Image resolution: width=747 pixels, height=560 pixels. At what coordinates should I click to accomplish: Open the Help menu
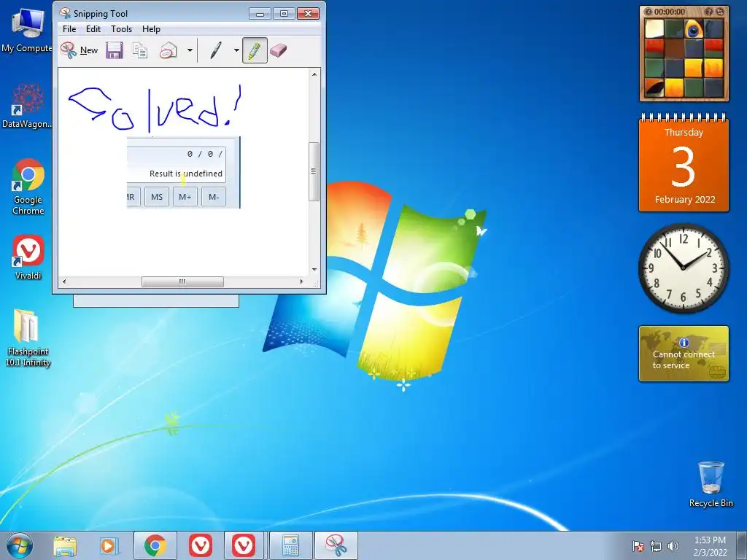151,29
